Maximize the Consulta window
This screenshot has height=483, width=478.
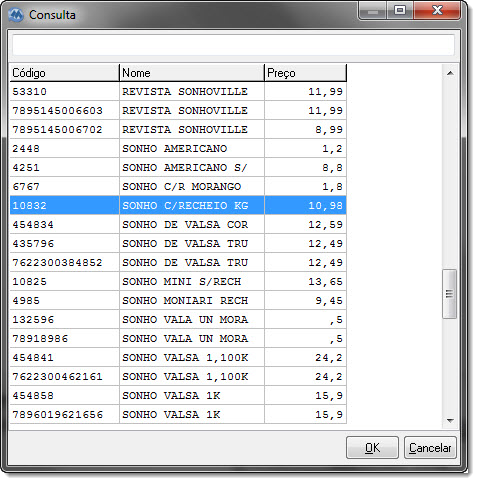click(x=400, y=10)
